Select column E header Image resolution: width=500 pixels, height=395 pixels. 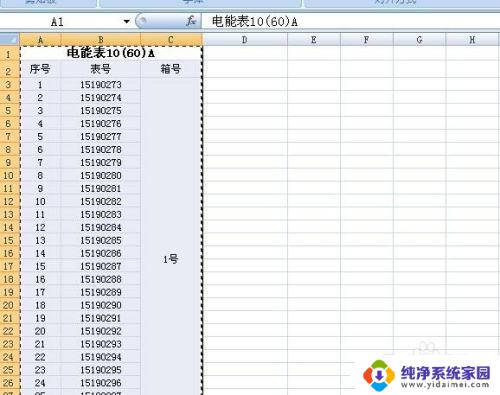314,40
